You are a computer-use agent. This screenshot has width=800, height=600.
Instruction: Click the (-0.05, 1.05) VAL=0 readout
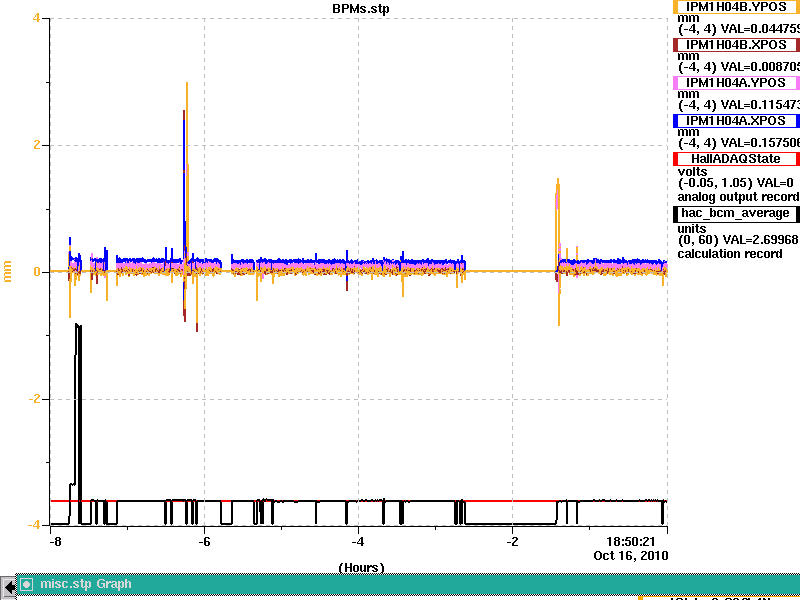[x=736, y=183]
